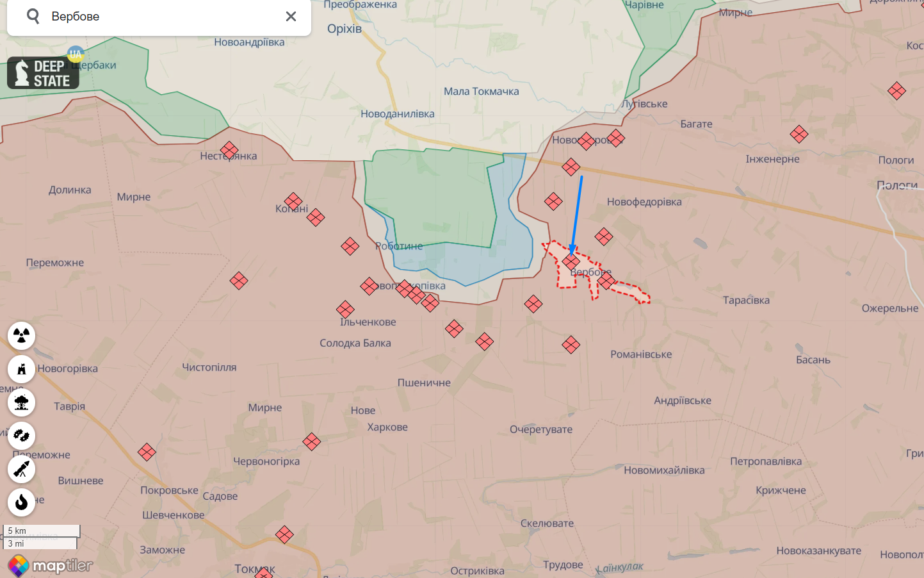Image resolution: width=924 pixels, height=578 pixels.
Task: Open the Deep State logo
Action: 43,72
